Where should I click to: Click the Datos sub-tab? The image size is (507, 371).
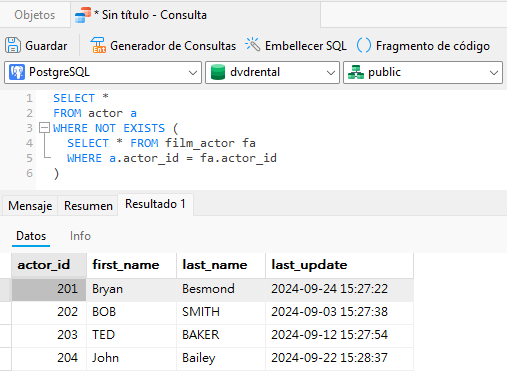pos(31,236)
